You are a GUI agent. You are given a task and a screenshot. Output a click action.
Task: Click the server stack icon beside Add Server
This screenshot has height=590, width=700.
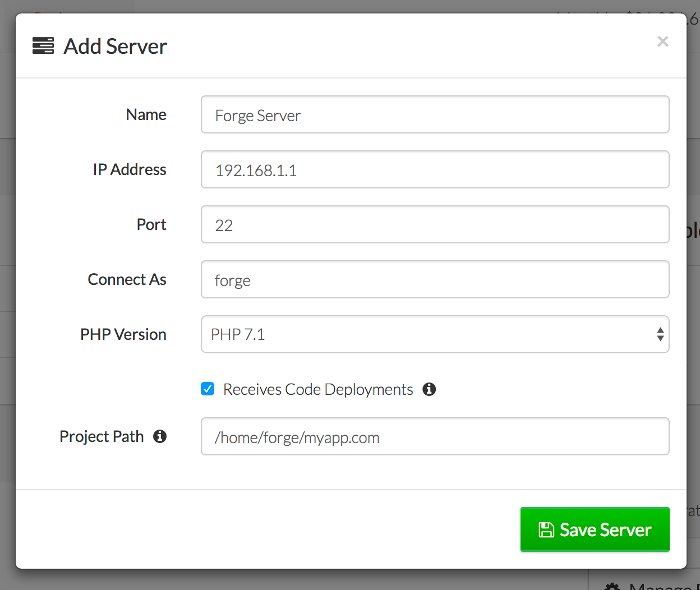pyautogui.click(x=43, y=46)
